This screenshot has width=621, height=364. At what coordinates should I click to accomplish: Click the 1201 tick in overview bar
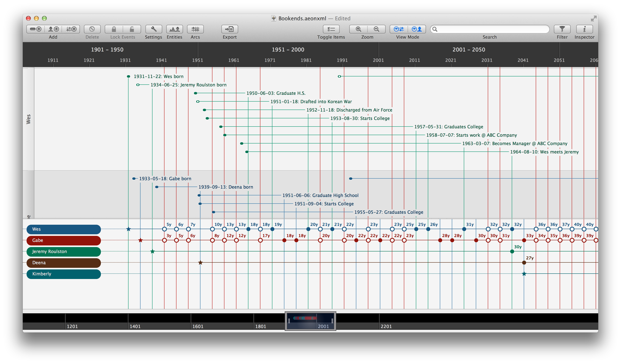(x=72, y=326)
